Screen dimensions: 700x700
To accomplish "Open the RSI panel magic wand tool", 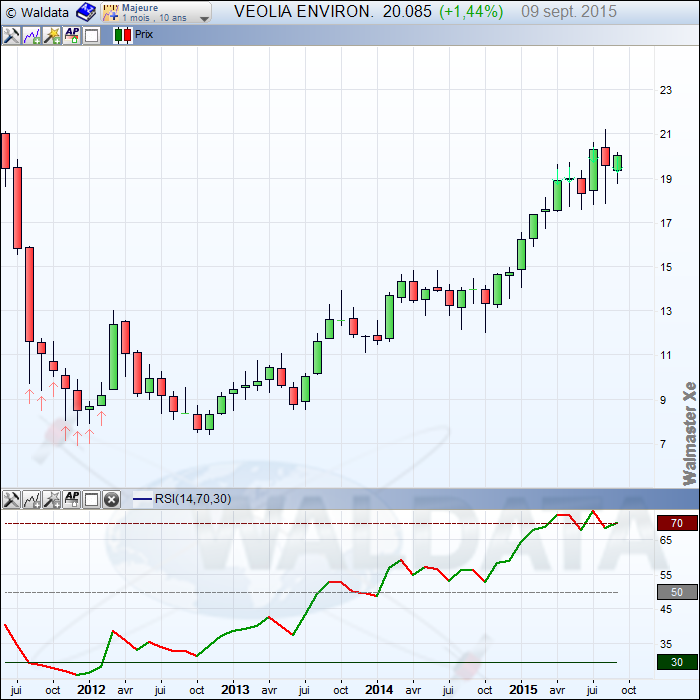I will 52,500.
